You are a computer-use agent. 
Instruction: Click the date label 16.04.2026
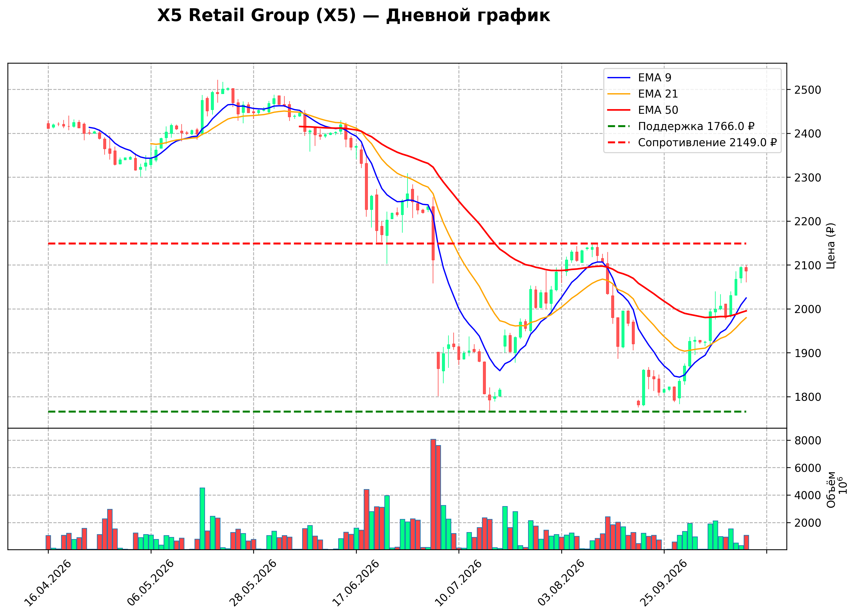coord(47,583)
